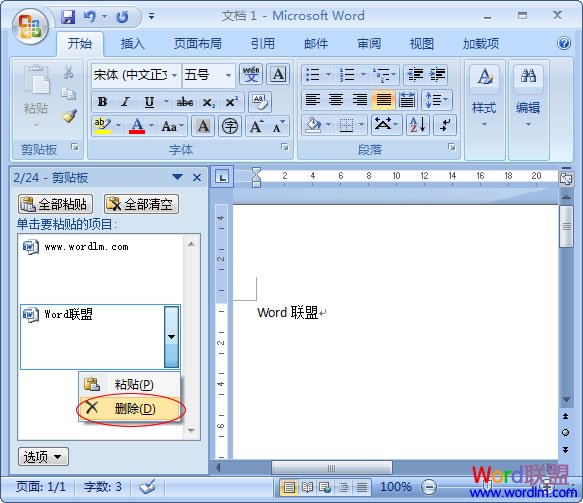Click the Paste button in the ribbon
This screenshot has width=583, height=503.
click(x=36, y=95)
